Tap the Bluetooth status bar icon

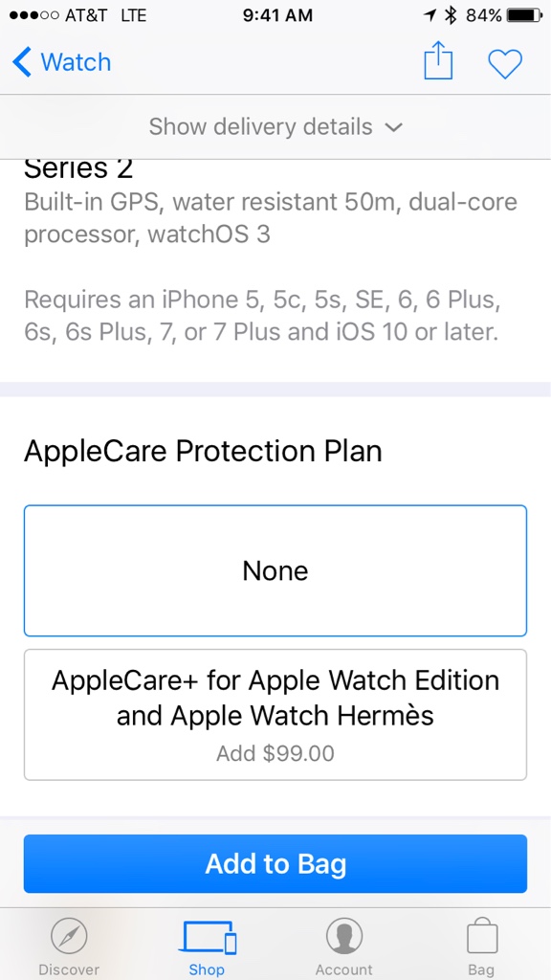click(x=451, y=15)
